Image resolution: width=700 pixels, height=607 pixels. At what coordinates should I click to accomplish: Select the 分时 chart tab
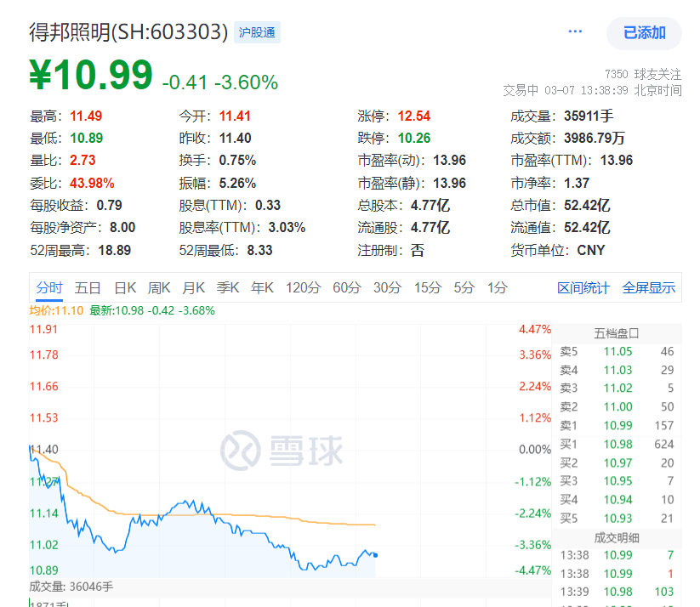tap(49, 287)
